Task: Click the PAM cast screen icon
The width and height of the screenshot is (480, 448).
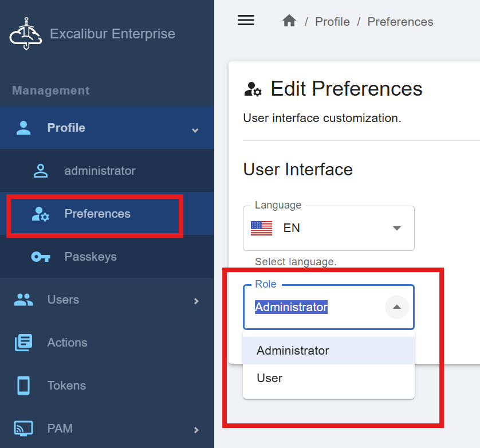Action: (23, 429)
